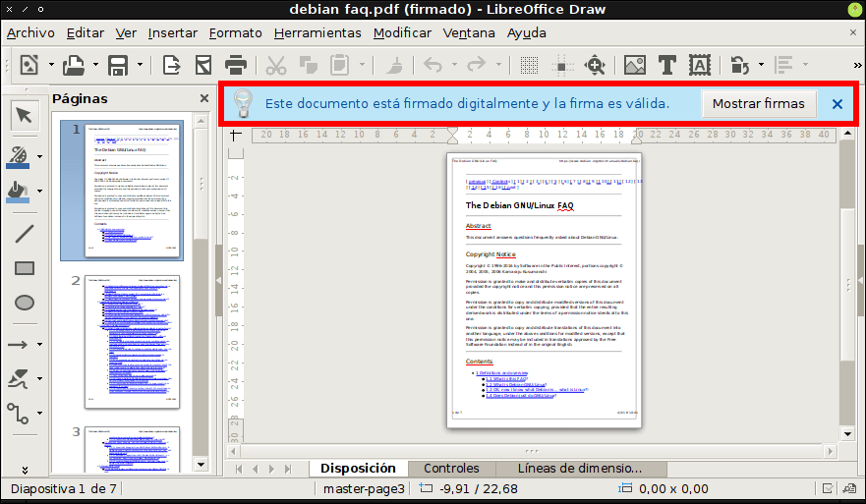Viewport: 866px width, 504px height.
Task: Open the Paste options dropdown arrow
Action: (362, 65)
